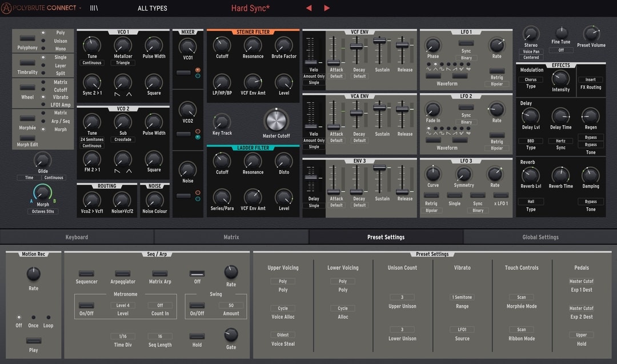Click the Insert FX Routing selector

(x=590, y=79)
